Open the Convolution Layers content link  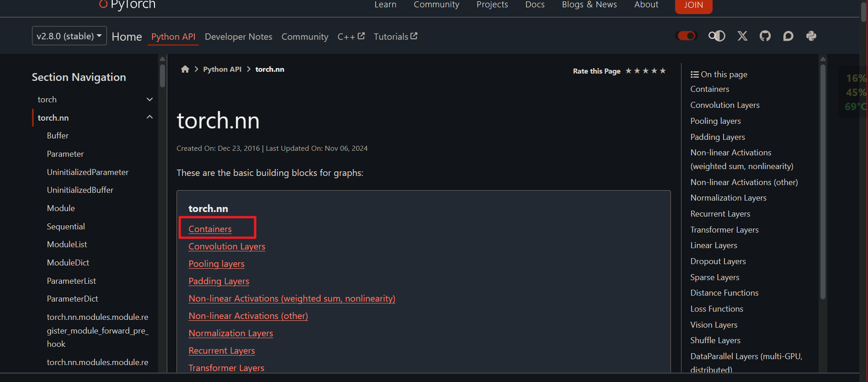[x=227, y=246]
